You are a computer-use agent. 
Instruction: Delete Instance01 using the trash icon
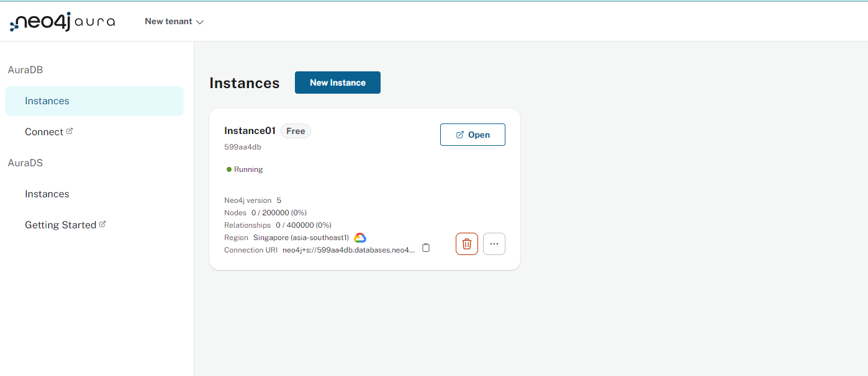coord(466,243)
